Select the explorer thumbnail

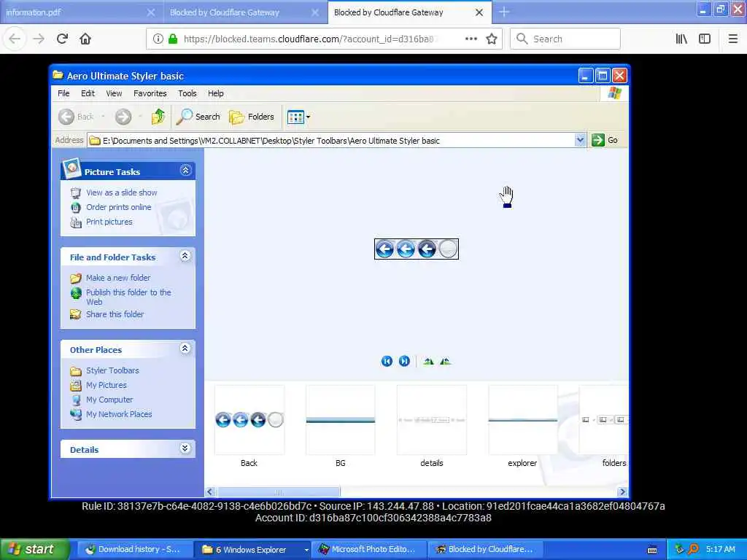(x=522, y=420)
